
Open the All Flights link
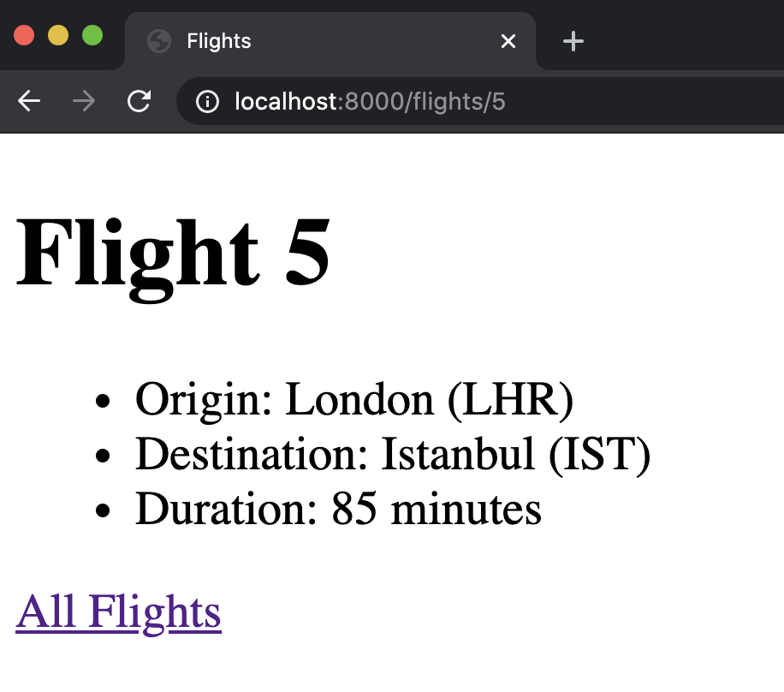coord(118,611)
